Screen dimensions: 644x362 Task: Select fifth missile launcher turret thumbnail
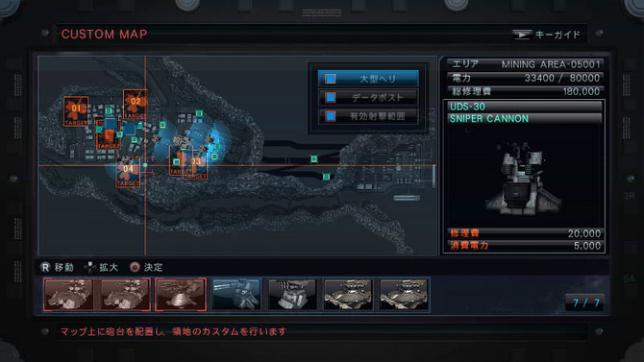click(x=292, y=294)
